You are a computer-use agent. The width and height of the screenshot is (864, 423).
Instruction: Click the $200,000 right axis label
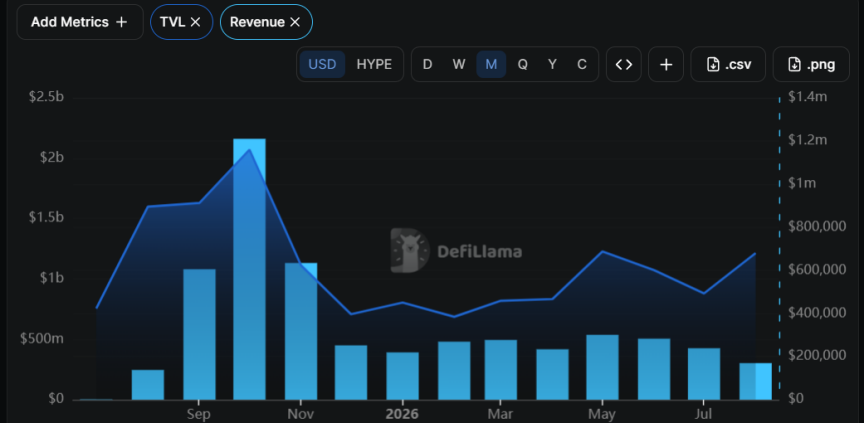(817, 356)
